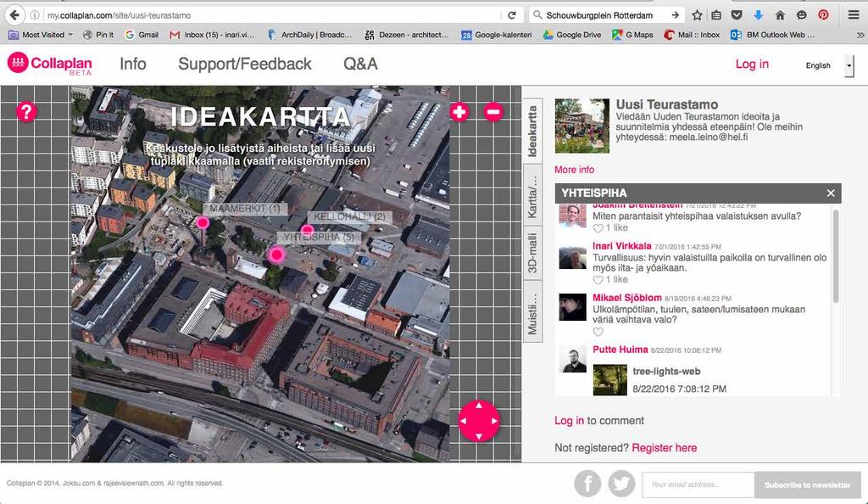Click the KELLOHALLI (2) map label
The width and height of the screenshot is (868, 504).
click(349, 216)
